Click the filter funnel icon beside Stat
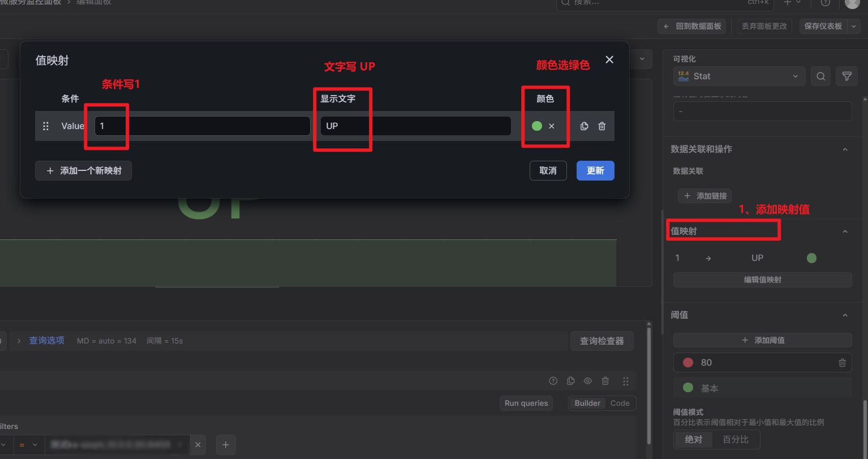868x459 pixels. pyautogui.click(x=846, y=76)
